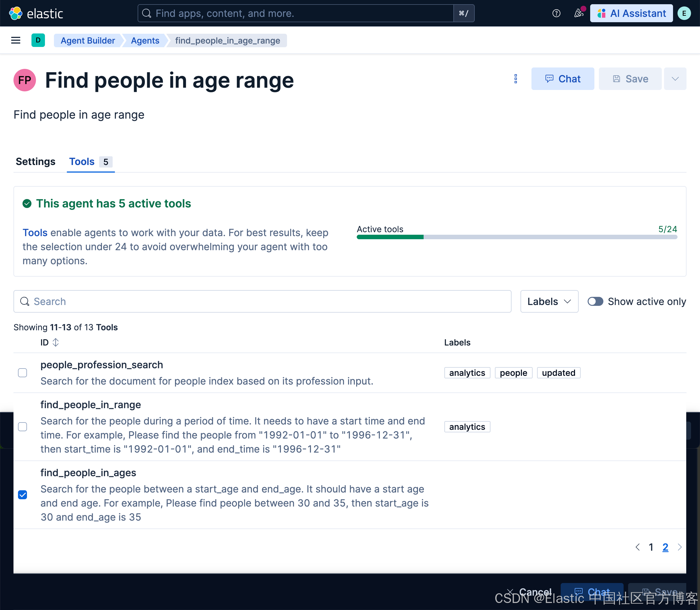Screen dimensions: 700x610
Task: Switch to the Settings tab
Action: tap(35, 162)
